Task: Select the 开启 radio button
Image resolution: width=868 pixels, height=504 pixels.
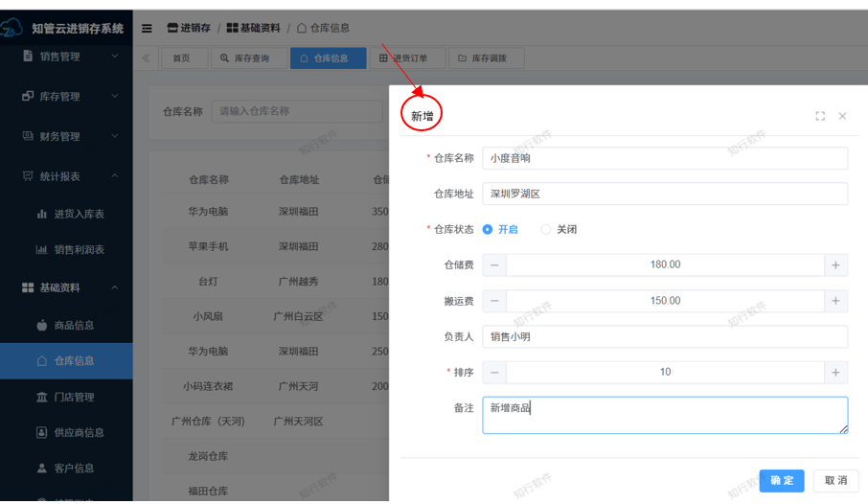Action: 488,230
